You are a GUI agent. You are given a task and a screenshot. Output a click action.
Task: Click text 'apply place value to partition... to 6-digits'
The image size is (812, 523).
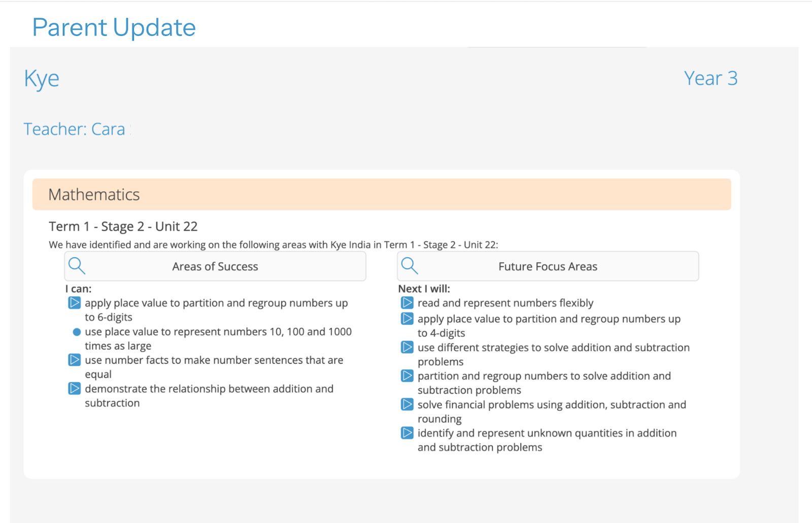pos(216,310)
